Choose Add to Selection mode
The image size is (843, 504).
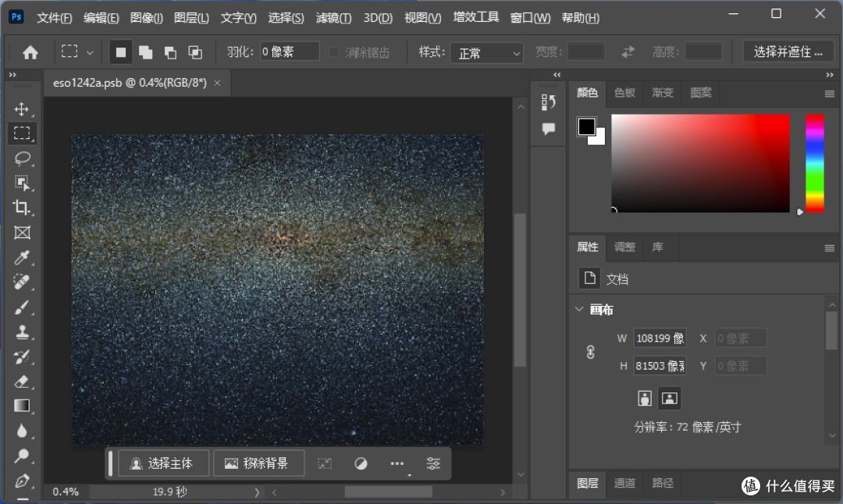145,52
